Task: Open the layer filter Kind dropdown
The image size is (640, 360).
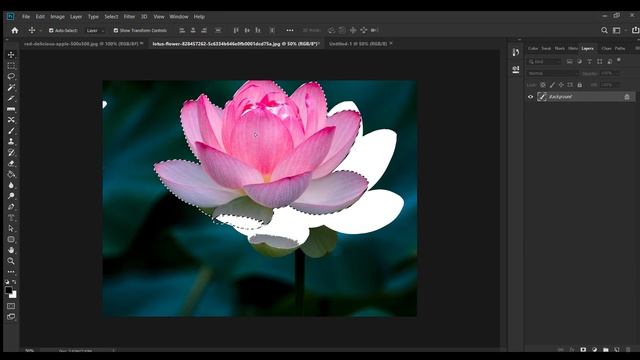Action: (545, 61)
